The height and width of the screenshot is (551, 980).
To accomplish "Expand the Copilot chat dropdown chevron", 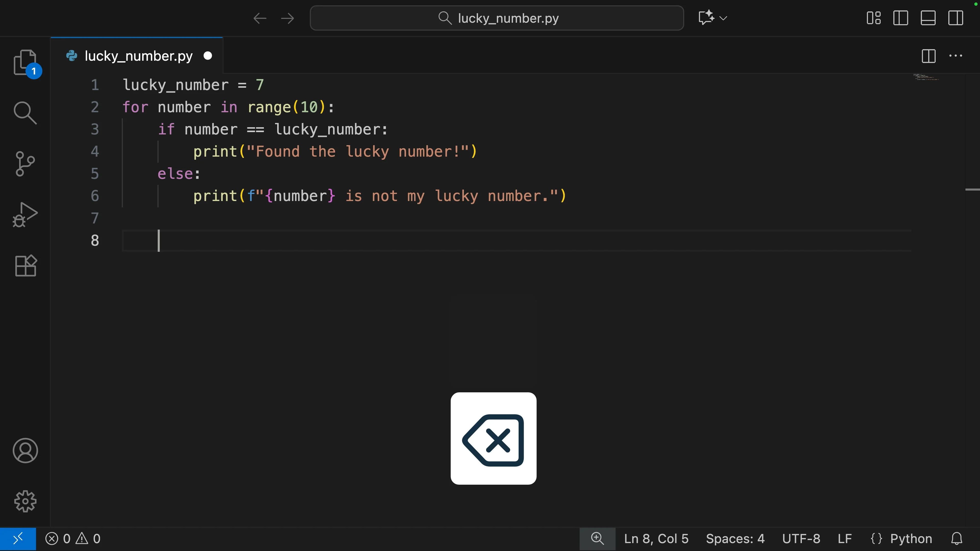I will click(723, 18).
